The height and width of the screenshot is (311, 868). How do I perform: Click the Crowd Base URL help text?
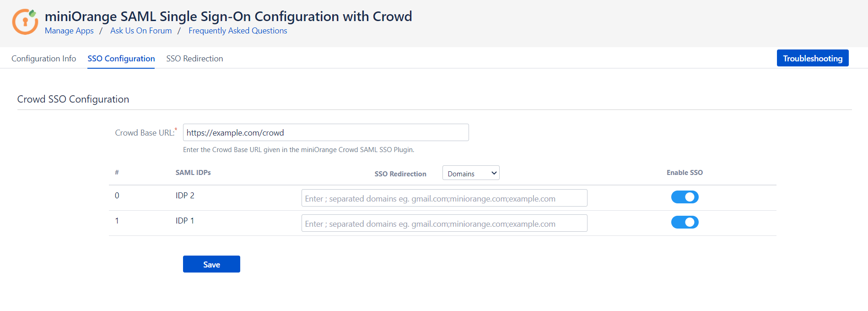click(298, 150)
